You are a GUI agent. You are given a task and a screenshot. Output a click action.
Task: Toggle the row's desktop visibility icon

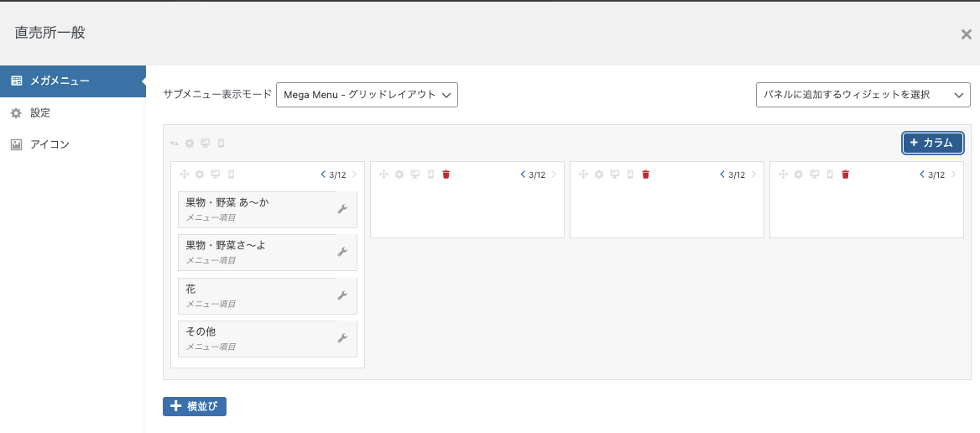click(x=205, y=143)
